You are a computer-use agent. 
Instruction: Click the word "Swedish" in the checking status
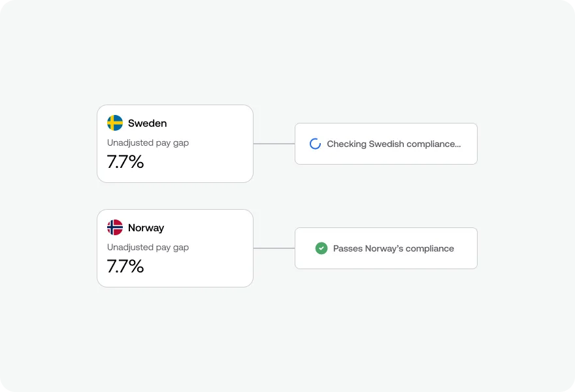[x=386, y=144]
